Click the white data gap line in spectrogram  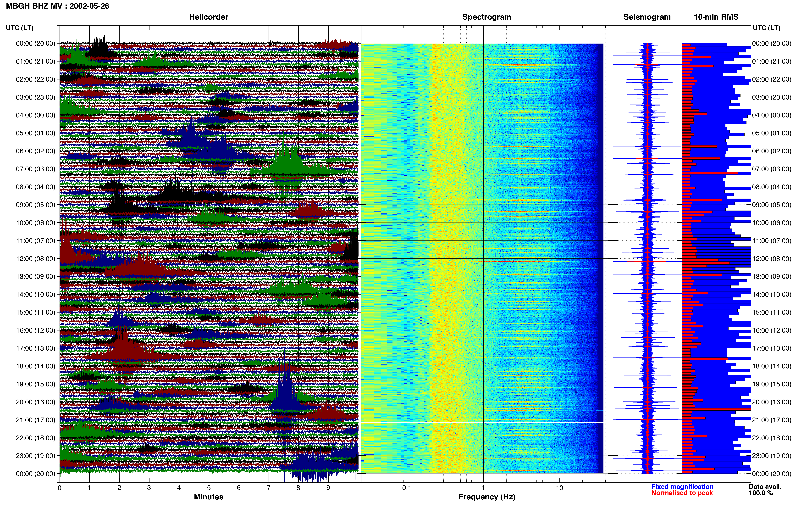482,422
